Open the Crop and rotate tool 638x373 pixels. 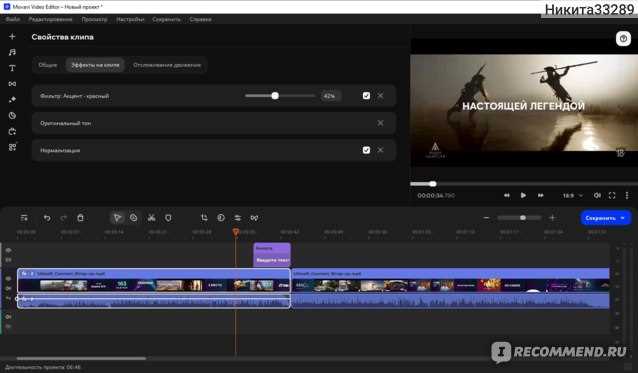pos(204,218)
